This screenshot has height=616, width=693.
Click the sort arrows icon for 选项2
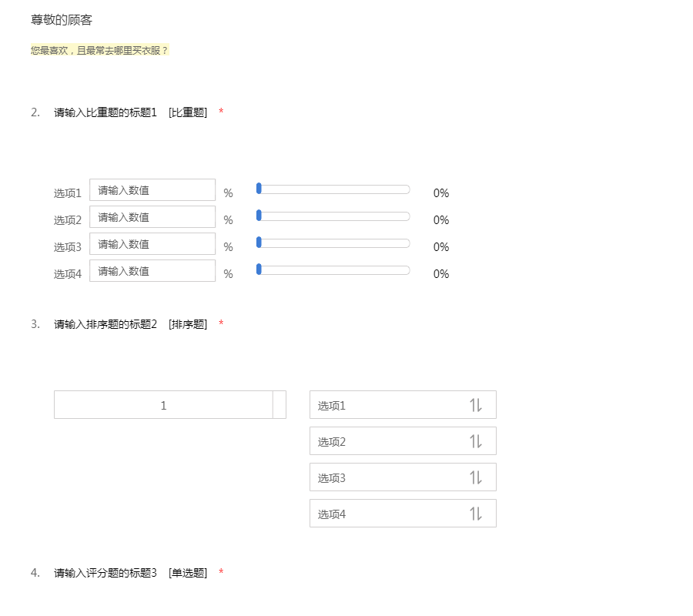[476, 441]
